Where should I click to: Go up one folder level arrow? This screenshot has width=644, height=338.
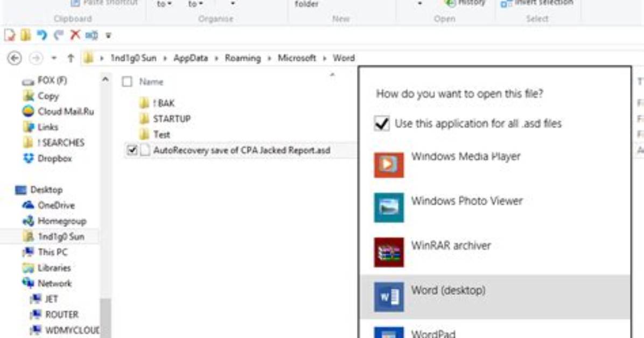pos(70,58)
